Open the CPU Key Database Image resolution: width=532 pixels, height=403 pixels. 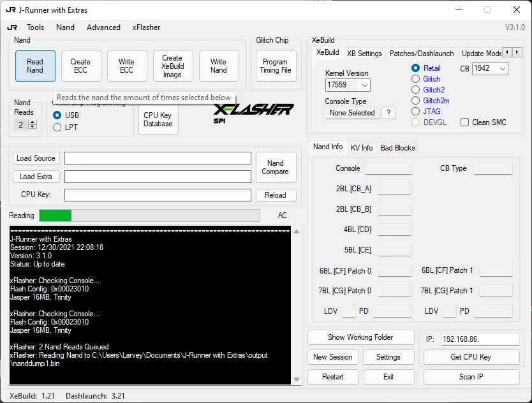click(x=158, y=119)
